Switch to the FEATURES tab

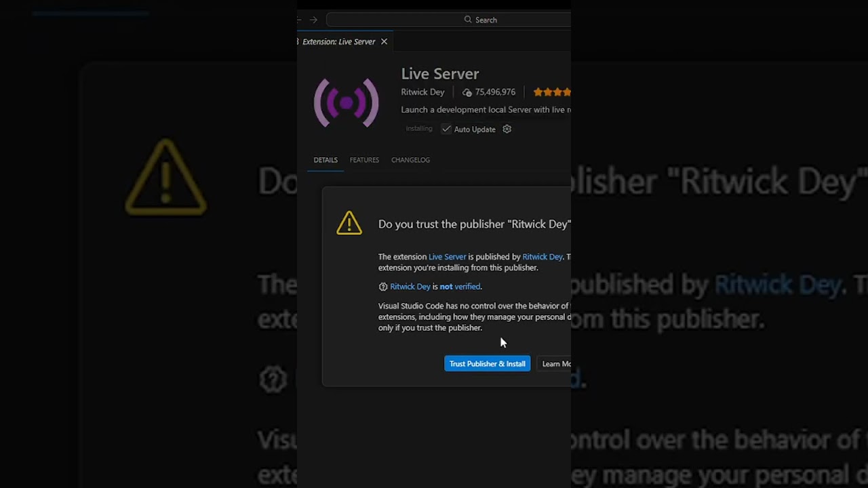[x=364, y=160]
